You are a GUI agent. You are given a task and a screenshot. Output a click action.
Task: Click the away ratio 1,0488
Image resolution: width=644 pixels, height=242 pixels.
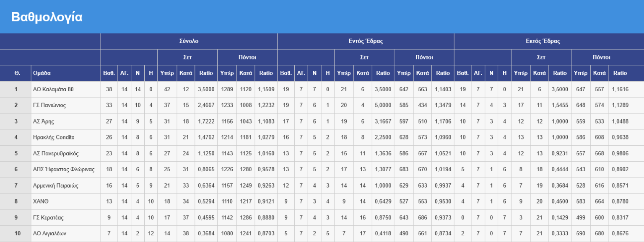pyautogui.click(x=620, y=121)
